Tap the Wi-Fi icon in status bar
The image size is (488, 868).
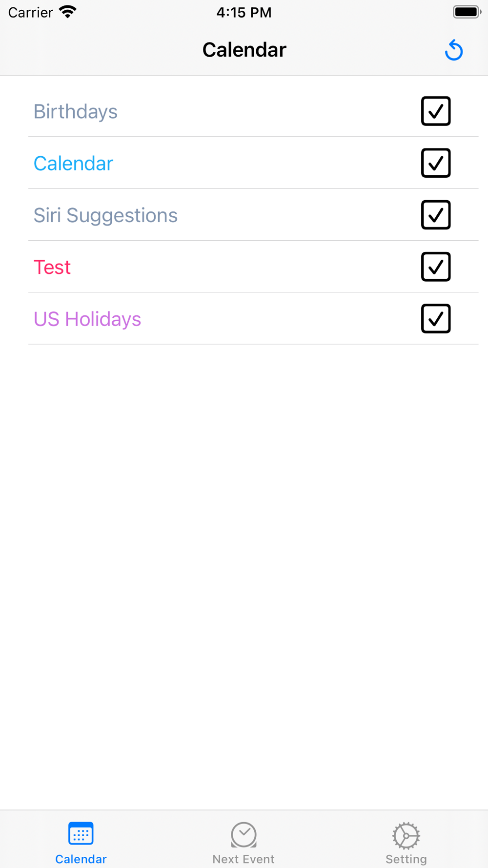67,12
